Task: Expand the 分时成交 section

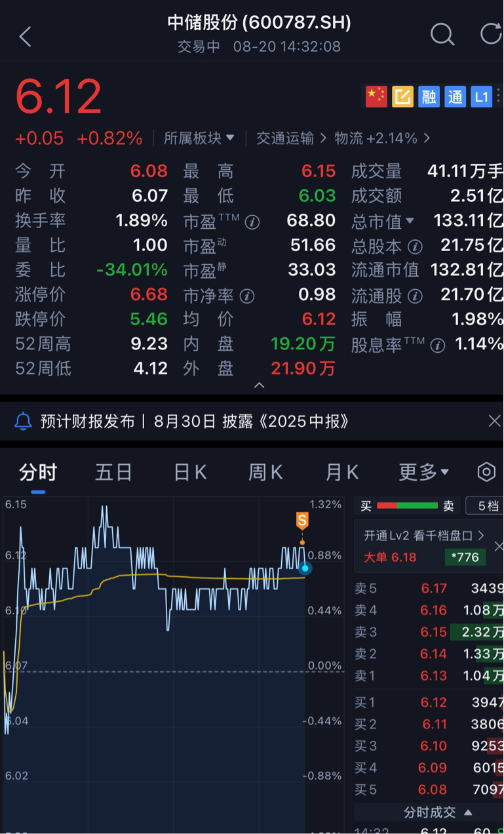Action: click(x=438, y=812)
